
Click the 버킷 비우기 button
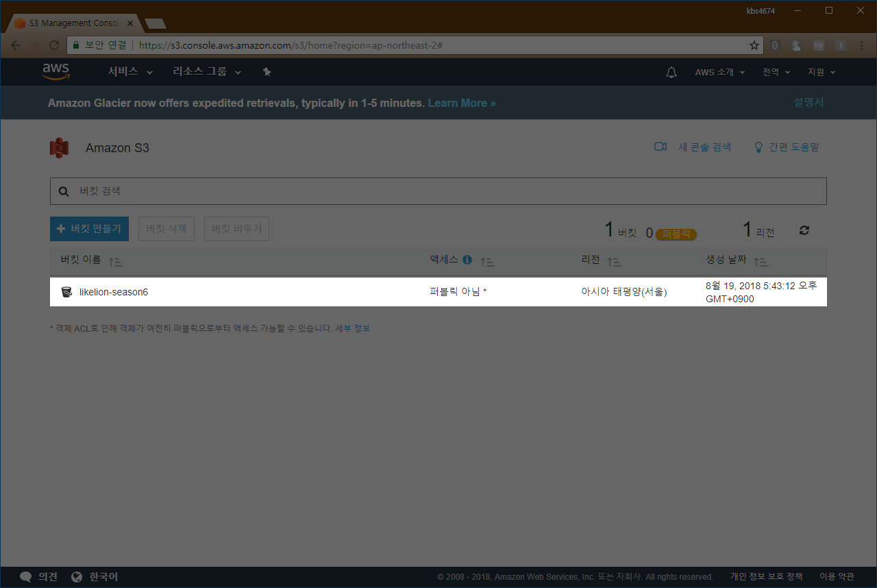tap(236, 229)
